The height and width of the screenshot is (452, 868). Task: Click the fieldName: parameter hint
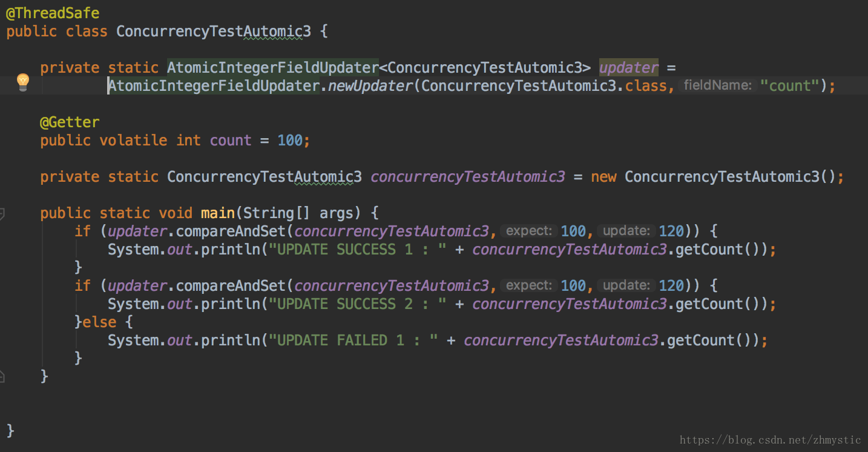[x=717, y=85]
